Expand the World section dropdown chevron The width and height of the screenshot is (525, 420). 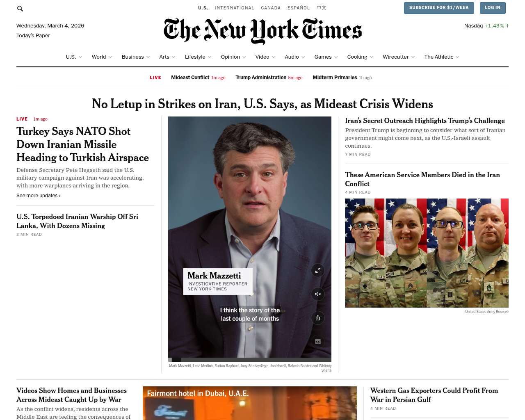(111, 57)
